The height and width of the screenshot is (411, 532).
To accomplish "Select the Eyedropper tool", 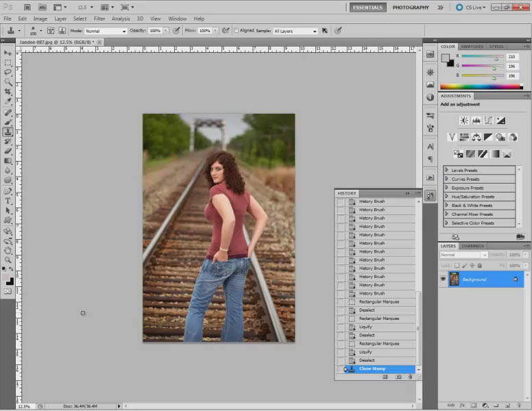I will tap(8, 101).
